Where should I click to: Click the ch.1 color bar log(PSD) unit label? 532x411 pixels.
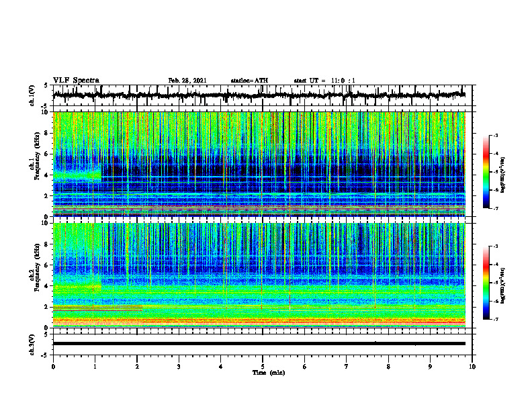tap(504, 175)
